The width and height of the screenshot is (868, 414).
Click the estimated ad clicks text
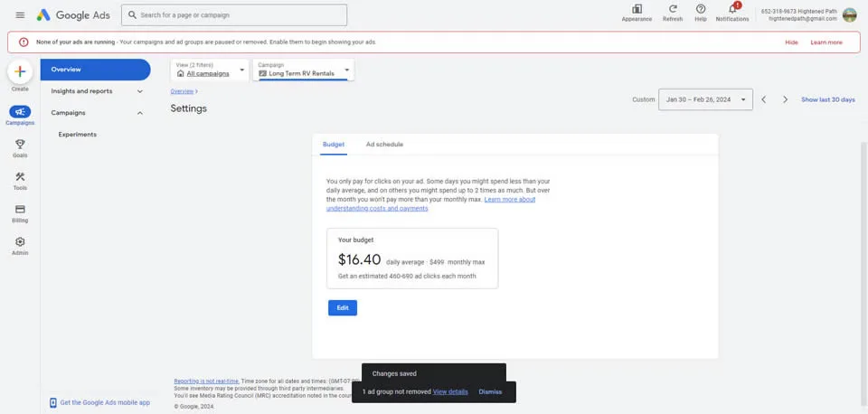(407, 277)
